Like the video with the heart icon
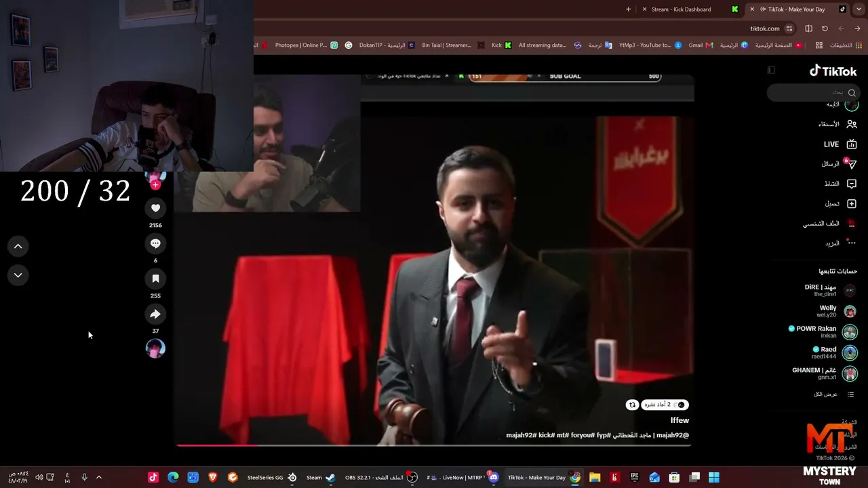 [x=155, y=208]
